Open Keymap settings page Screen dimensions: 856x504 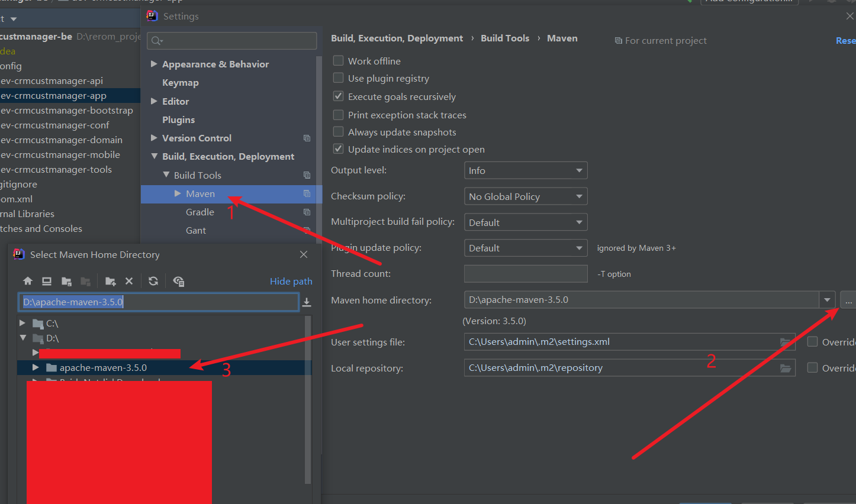click(x=181, y=83)
